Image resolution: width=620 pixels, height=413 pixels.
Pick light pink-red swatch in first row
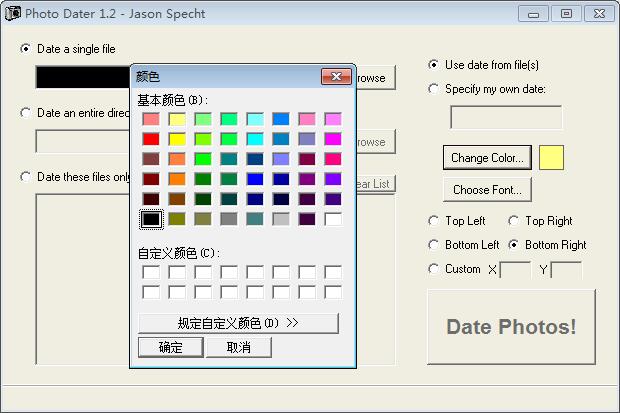pos(151,119)
